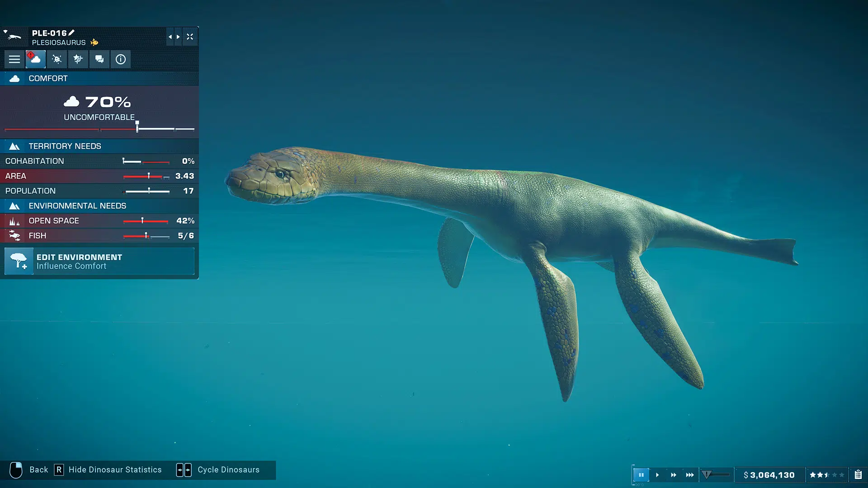Collapse the dinosaur statistics panel

pos(190,37)
